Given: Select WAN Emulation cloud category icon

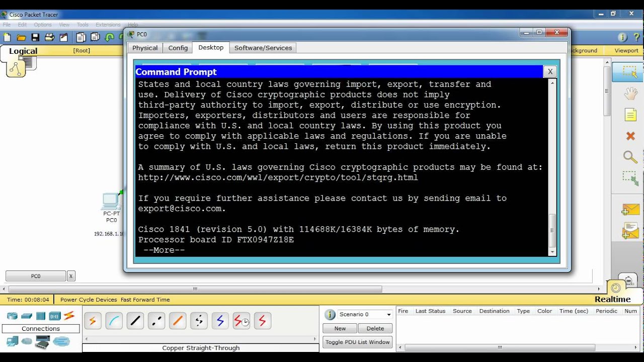Looking at the screenshot, I should pyautogui.click(x=27, y=342).
